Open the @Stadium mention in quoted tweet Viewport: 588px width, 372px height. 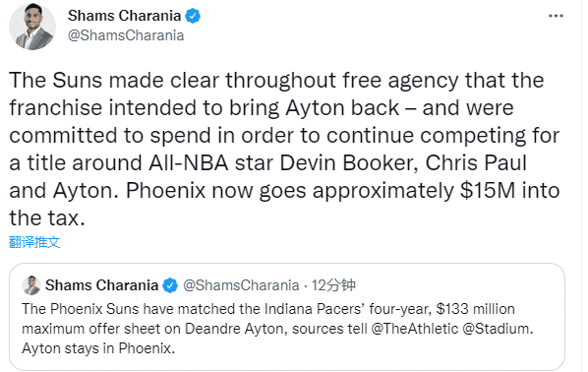pos(498,329)
